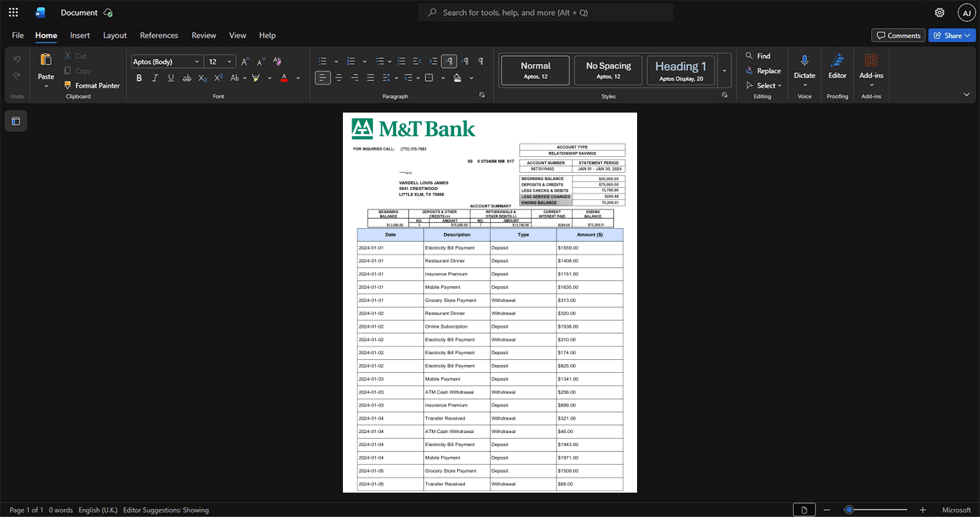Click the bank statement image in document
The width and height of the screenshot is (980, 517).
490,302
